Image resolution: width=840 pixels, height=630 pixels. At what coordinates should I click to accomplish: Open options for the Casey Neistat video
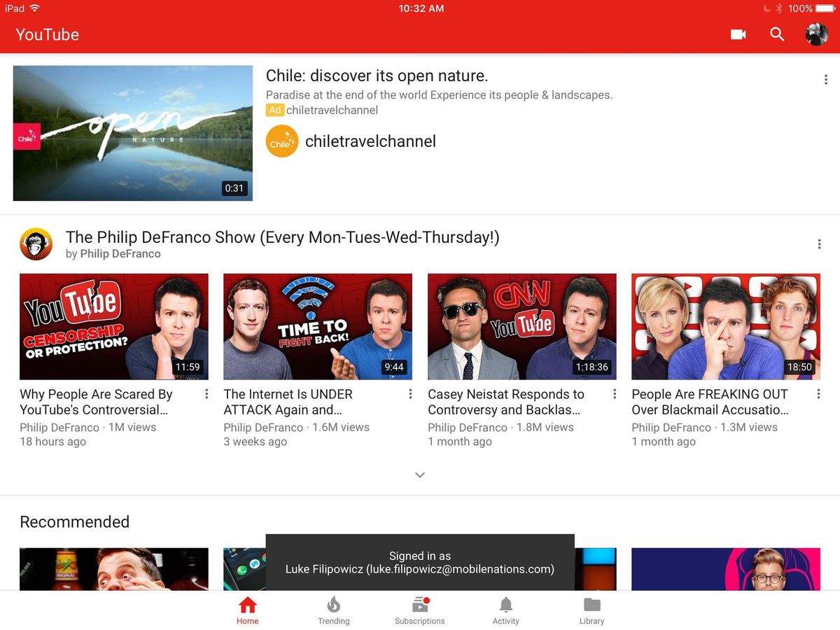coord(614,394)
